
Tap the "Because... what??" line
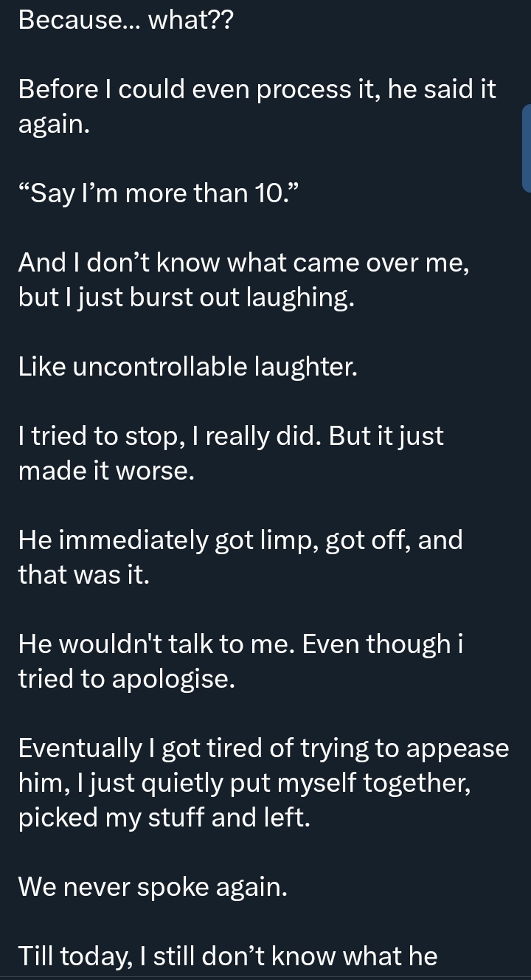click(x=125, y=21)
